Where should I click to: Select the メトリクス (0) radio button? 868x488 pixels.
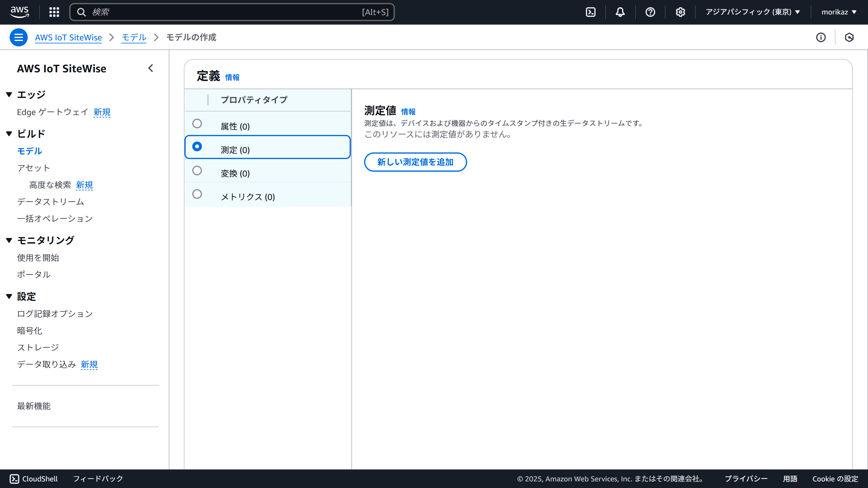tap(197, 194)
